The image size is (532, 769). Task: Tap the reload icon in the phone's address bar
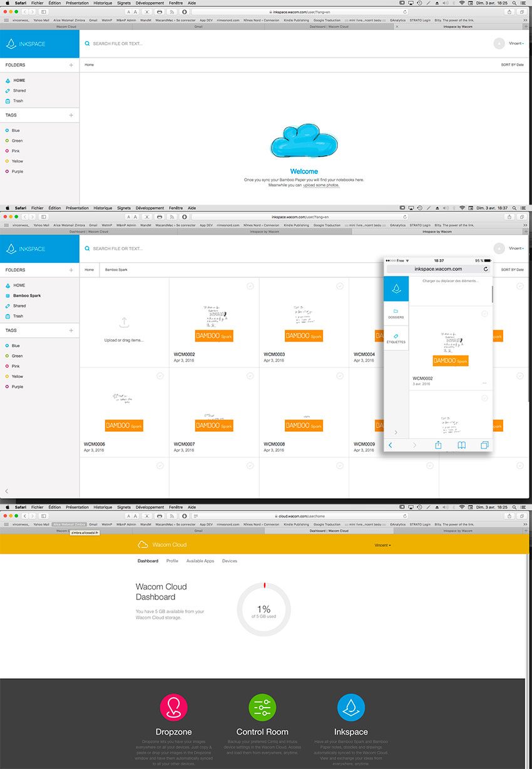click(x=486, y=269)
